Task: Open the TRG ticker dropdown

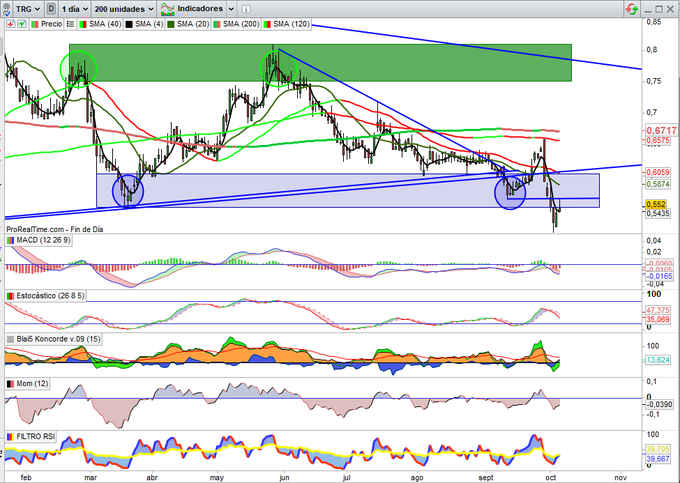Action: click(x=28, y=9)
